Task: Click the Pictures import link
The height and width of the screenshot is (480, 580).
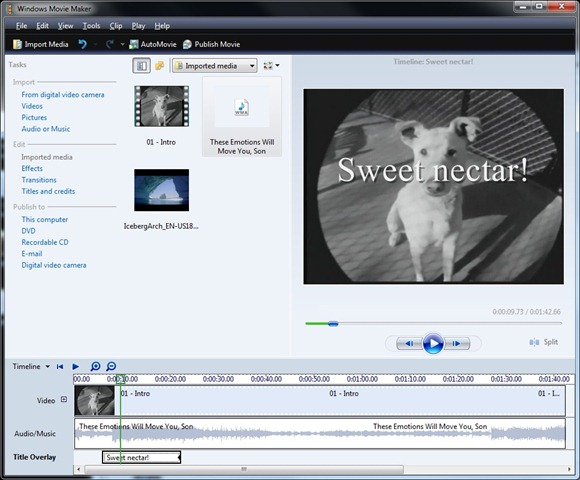Action: coord(34,118)
